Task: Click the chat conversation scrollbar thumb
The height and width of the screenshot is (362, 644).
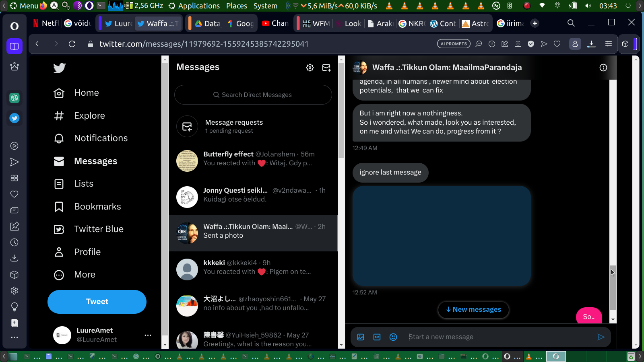Action: 613,288
